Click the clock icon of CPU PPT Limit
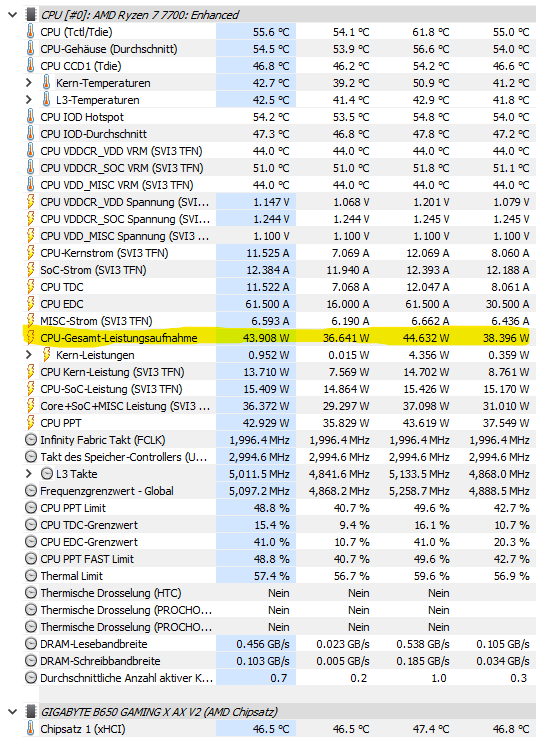 [30, 508]
